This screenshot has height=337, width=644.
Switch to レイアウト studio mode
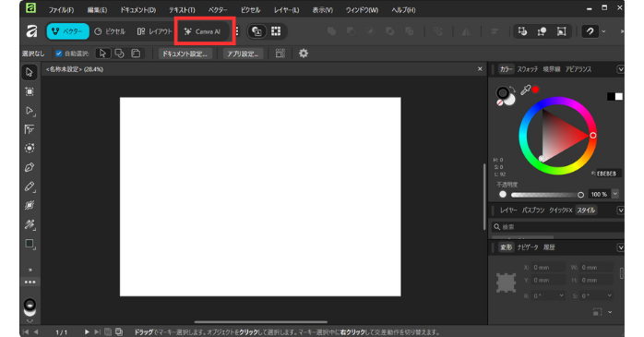click(154, 31)
